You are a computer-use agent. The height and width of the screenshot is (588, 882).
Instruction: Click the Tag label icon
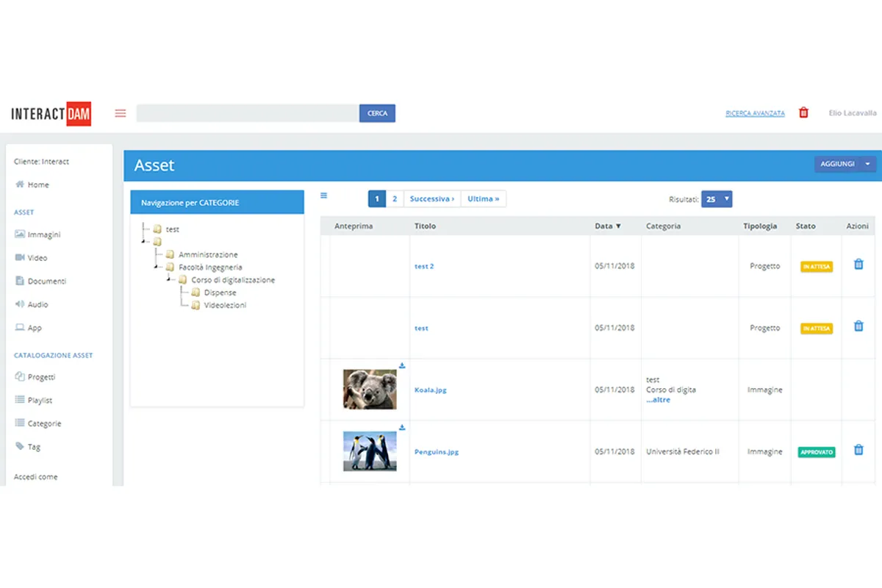click(x=20, y=446)
